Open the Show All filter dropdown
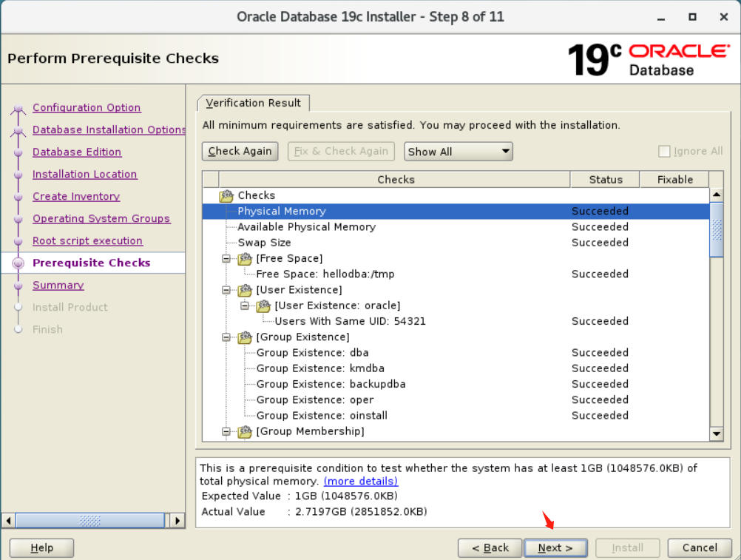The image size is (741, 560). click(459, 152)
